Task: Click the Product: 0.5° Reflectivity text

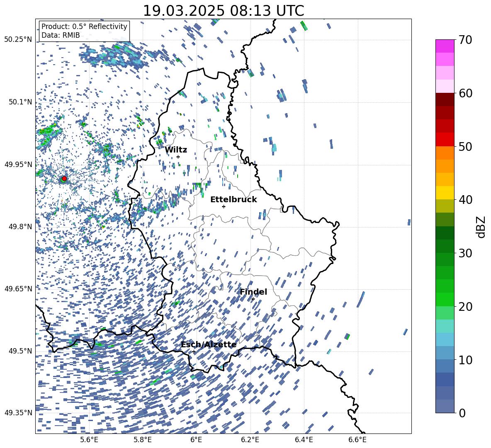Action: pos(84,26)
